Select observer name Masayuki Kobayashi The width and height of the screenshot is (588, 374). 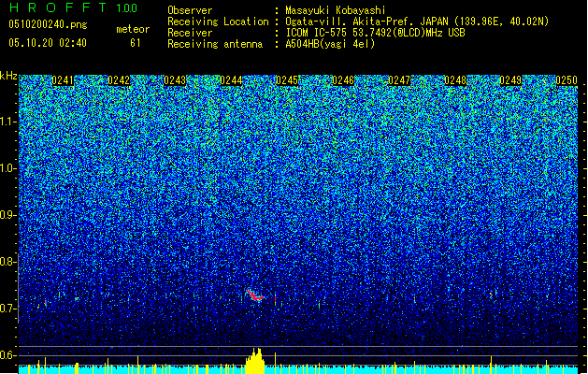[x=336, y=10]
